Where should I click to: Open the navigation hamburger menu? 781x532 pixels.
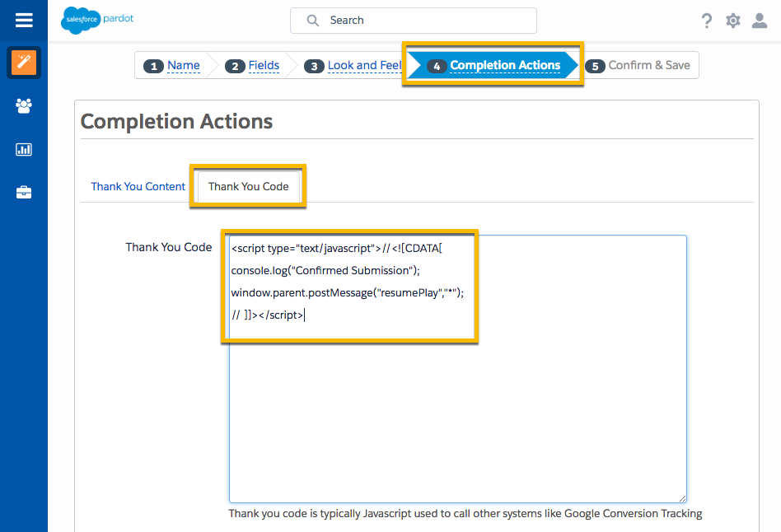(x=23, y=21)
